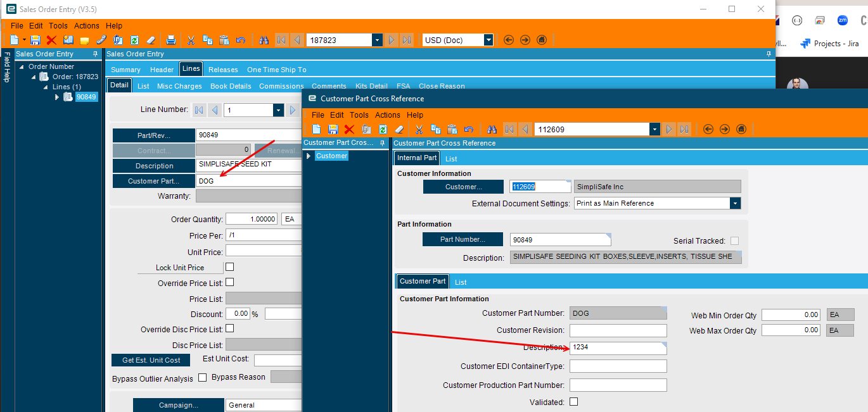Open the order number 187823 dropdown
Image resolution: width=868 pixels, height=412 pixels.
(x=378, y=40)
